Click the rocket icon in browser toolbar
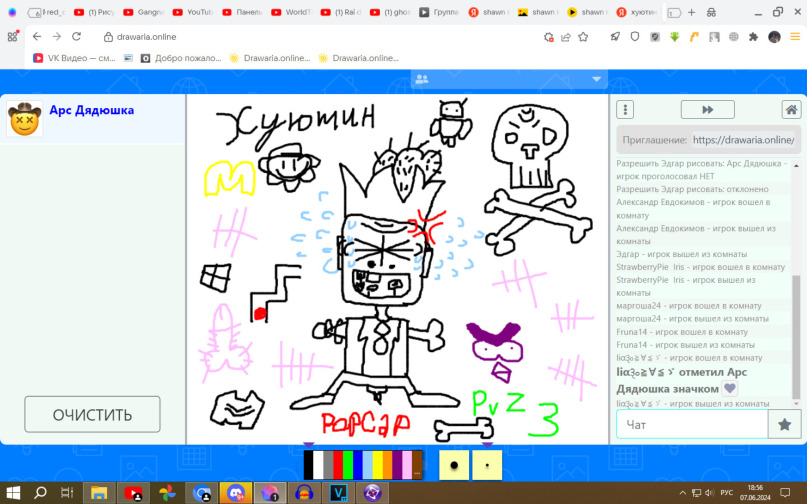This screenshot has width=807, height=504. tap(615, 37)
